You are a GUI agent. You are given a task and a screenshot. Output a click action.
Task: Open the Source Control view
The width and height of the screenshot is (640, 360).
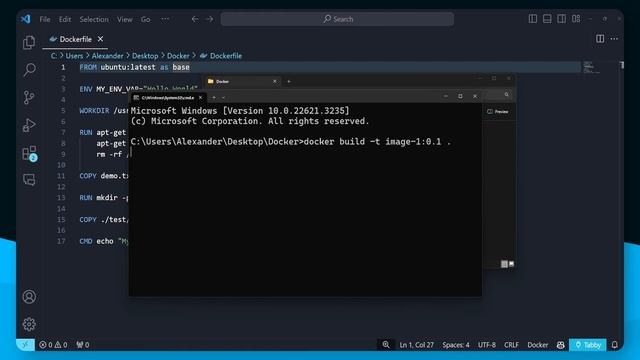point(29,97)
